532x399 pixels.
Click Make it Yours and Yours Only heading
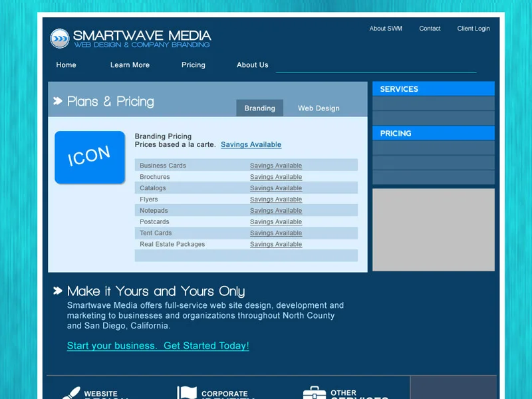156,291
